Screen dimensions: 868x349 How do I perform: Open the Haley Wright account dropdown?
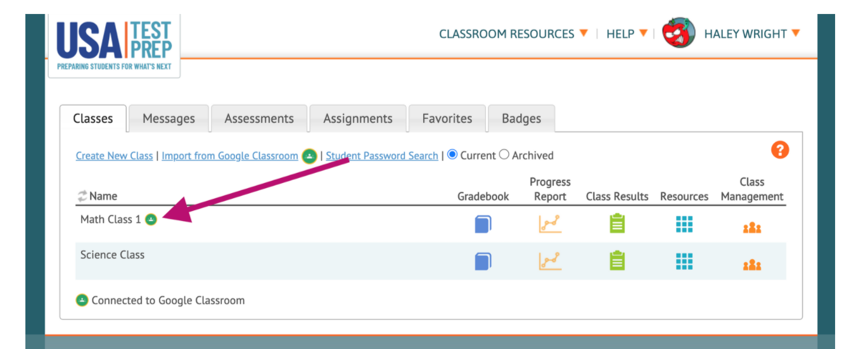[x=751, y=34]
